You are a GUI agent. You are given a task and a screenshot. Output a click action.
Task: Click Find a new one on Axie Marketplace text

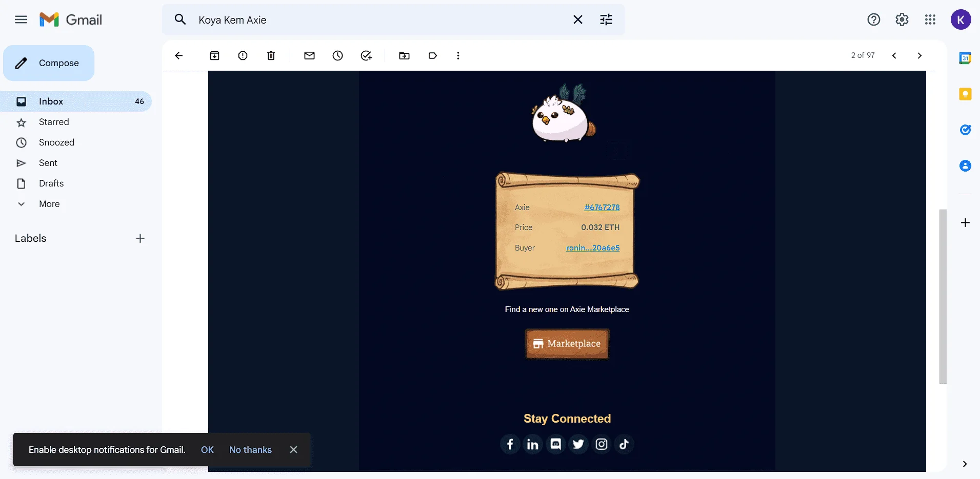pyautogui.click(x=567, y=309)
